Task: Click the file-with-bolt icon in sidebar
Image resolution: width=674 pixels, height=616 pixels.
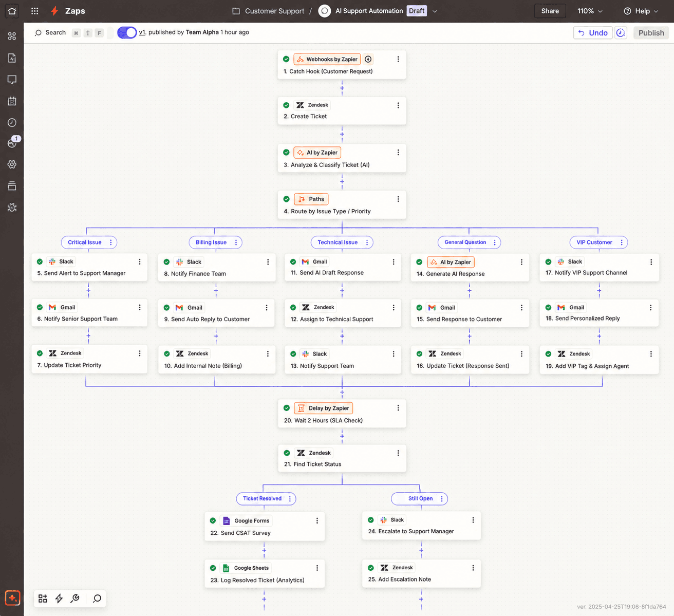Action: (12, 58)
